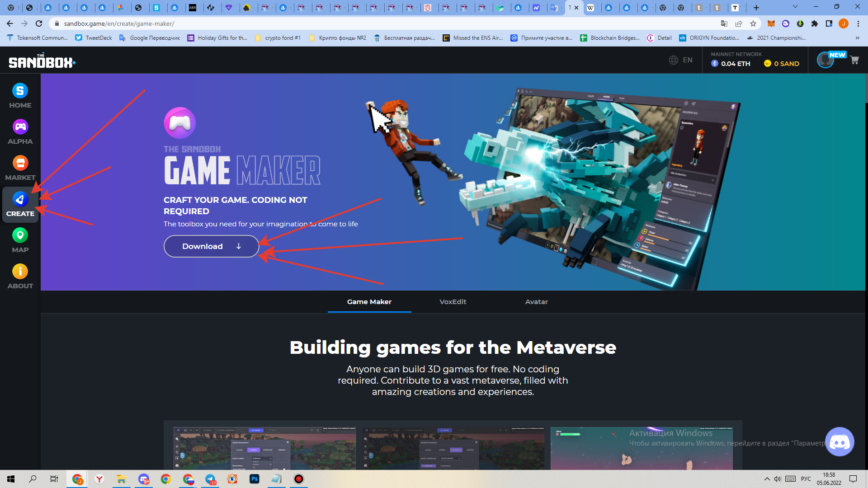
Task: Open the MetaMask fox extension
Action: click(771, 23)
